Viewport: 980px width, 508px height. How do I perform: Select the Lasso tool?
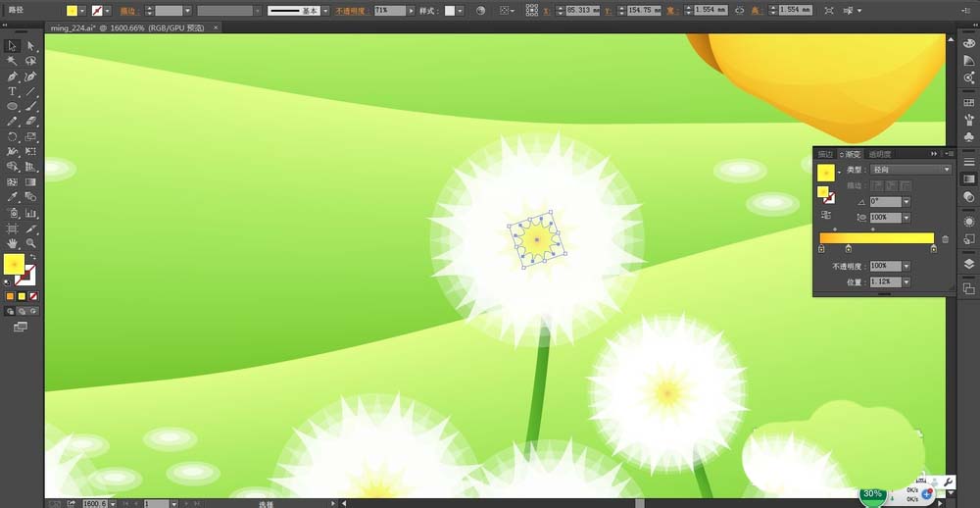coord(30,61)
